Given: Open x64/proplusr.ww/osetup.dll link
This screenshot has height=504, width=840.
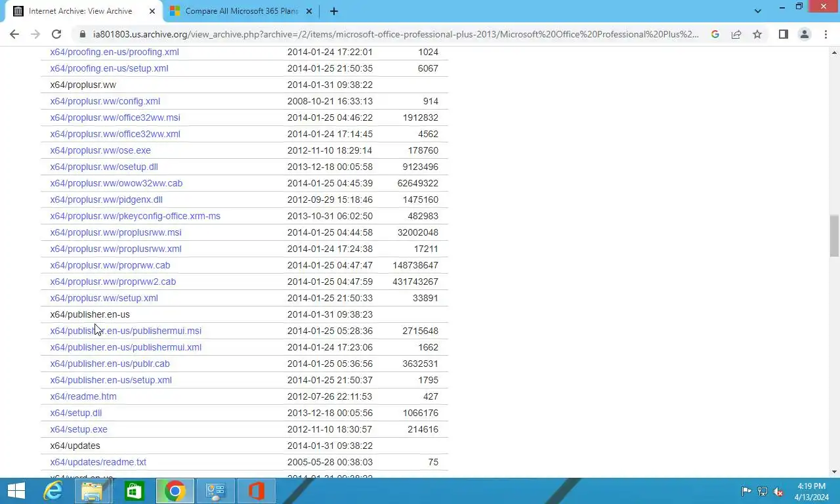Looking at the screenshot, I should click(x=104, y=167).
